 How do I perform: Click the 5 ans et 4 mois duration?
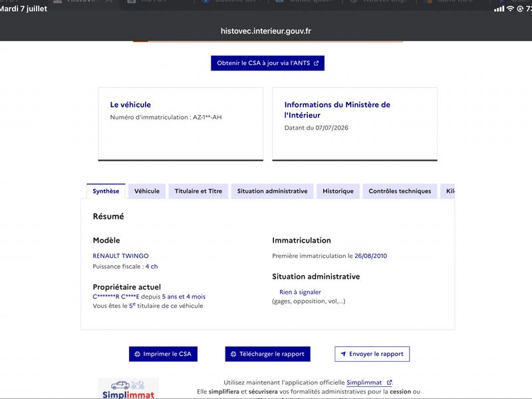[x=184, y=297]
